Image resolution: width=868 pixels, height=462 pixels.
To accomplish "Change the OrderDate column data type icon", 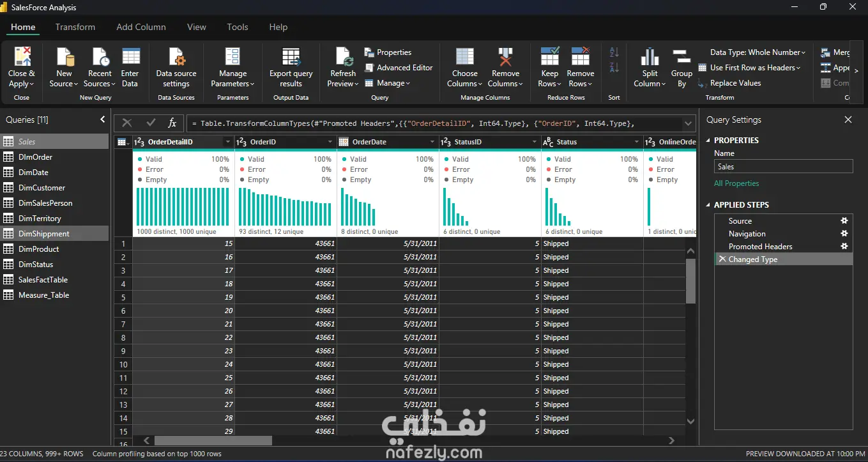I will pyautogui.click(x=344, y=142).
